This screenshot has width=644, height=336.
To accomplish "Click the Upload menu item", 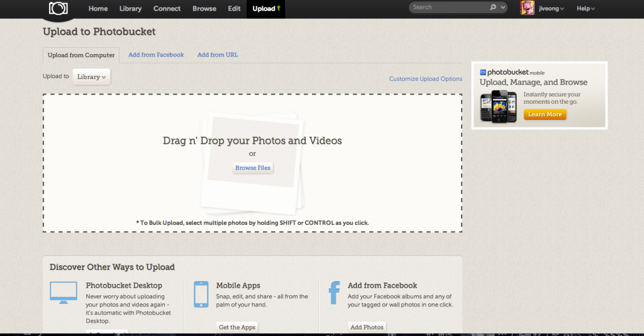I will tap(266, 9).
